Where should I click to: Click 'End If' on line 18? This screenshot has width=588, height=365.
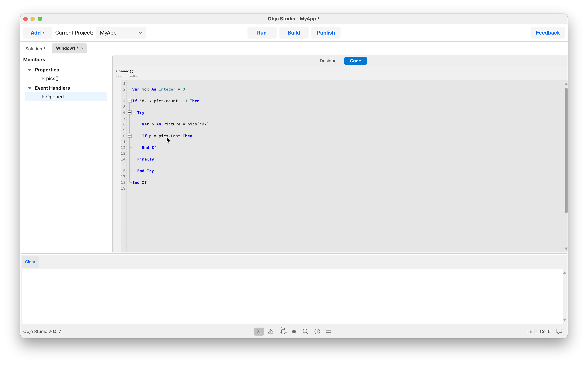[x=140, y=182]
